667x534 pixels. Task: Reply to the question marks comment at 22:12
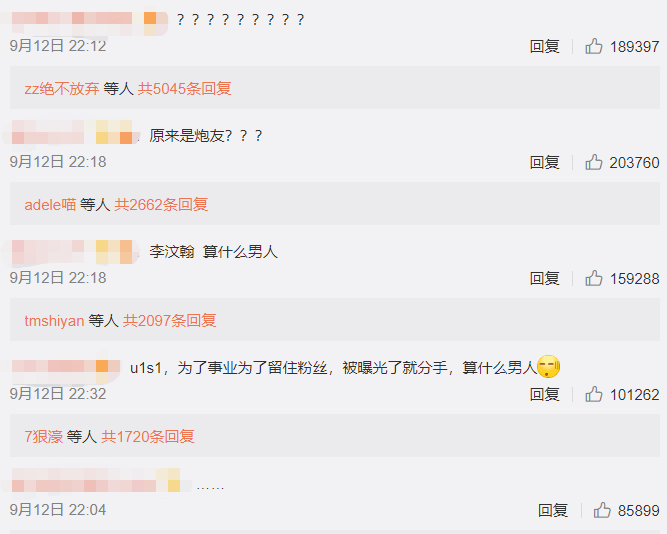pyautogui.click(x=544, y=46)
